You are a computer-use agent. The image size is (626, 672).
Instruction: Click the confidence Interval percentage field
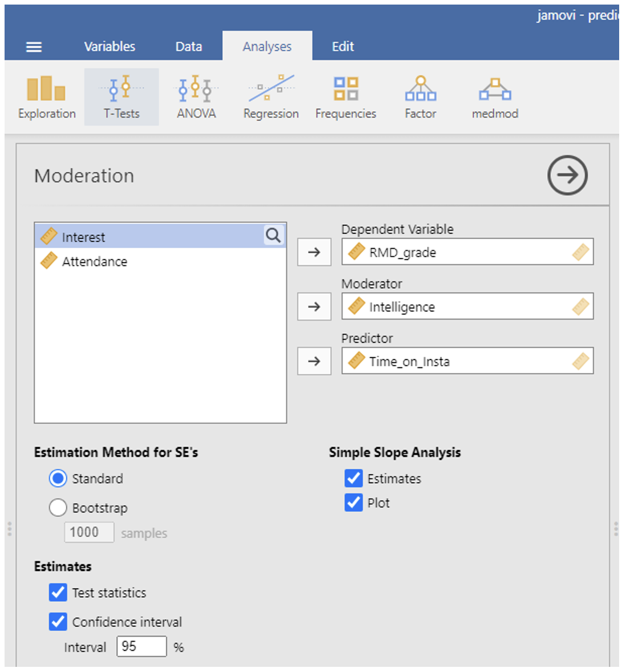pyautogui.click(x=141, y=646)
